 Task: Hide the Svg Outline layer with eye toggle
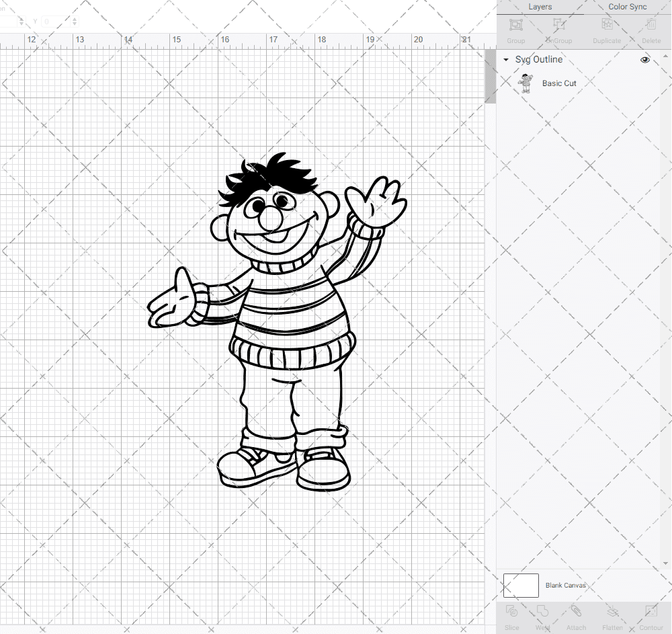(x=645, y=59)
